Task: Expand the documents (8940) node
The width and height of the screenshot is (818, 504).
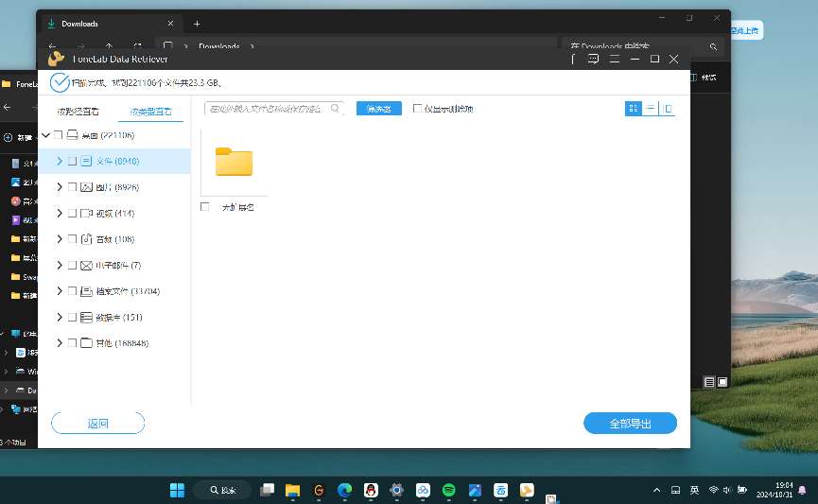Action: (x=60, y=161)
